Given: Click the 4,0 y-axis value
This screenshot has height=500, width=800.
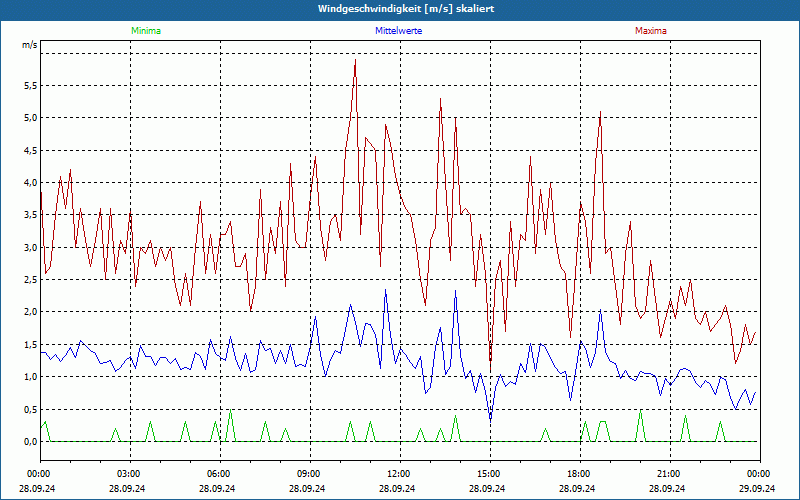Looking at the screenshot, I should coord(31,183).
